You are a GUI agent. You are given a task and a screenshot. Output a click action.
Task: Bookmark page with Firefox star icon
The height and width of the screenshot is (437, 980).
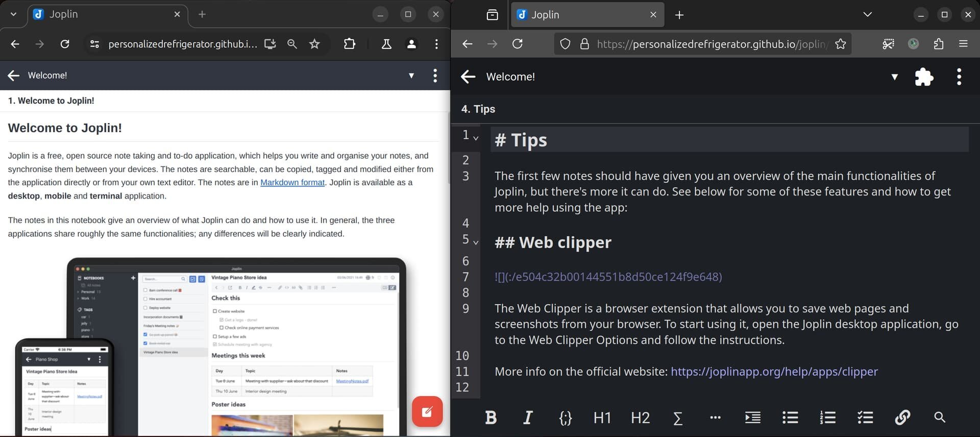click(x=840, y=44)
